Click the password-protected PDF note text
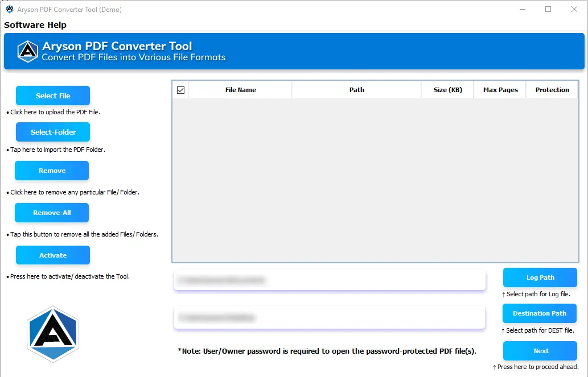The image size is (588, 377). tap(327, 351)
